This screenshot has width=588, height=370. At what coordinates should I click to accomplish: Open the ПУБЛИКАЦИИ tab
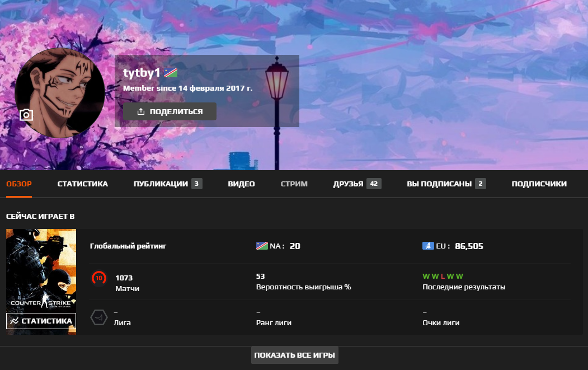point(161,184)
